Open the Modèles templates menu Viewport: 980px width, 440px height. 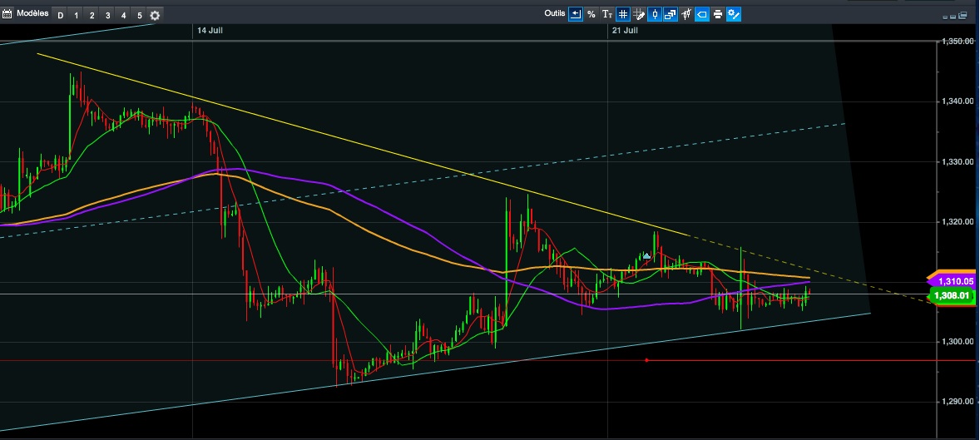[x=32, y=14]
